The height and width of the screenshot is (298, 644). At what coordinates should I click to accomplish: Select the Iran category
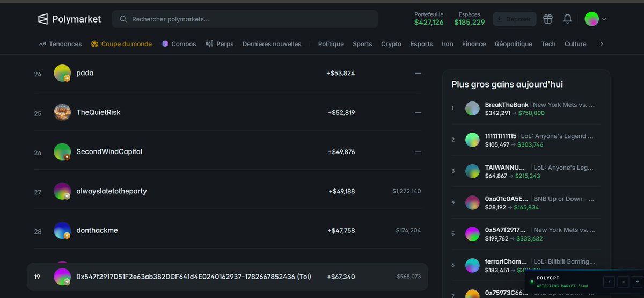click(x=447, y=44)
